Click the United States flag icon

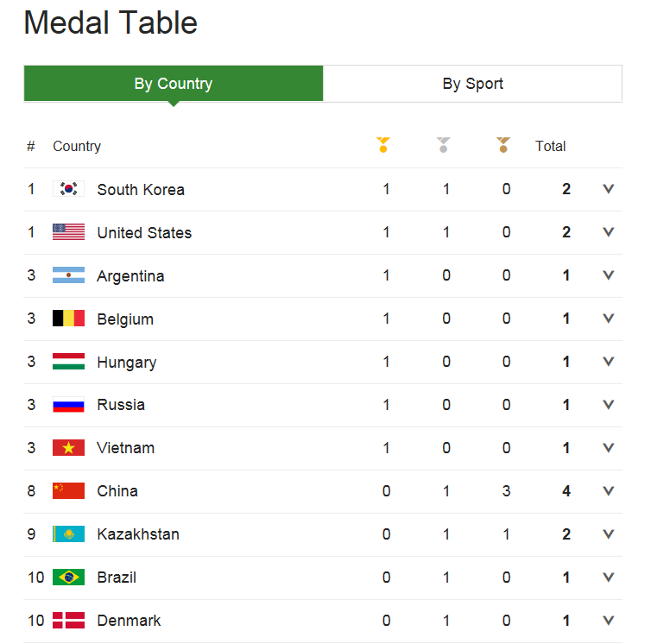coord(68,232)
